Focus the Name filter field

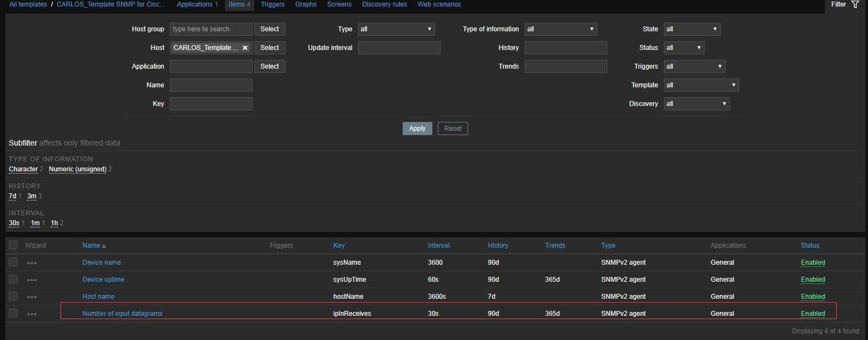coord(211,85)
